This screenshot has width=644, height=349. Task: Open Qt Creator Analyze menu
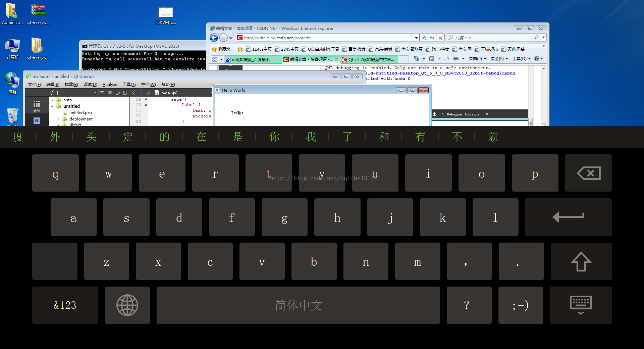coord(110,85)
